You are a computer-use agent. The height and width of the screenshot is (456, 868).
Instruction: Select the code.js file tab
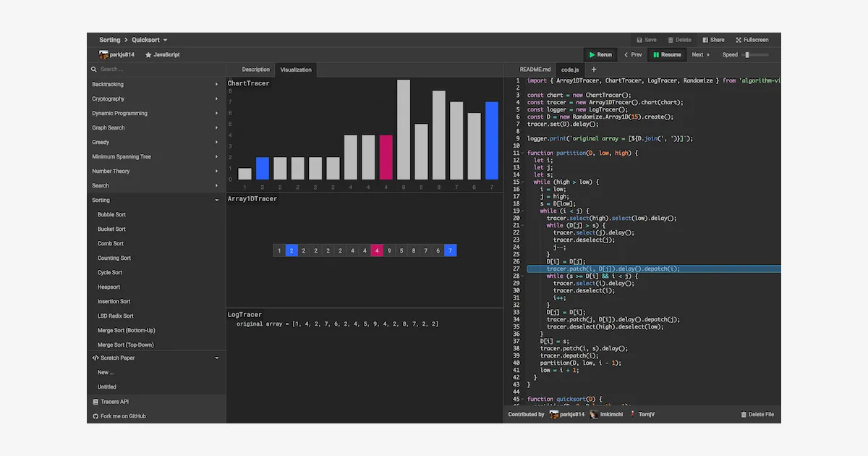pos(570,69)
